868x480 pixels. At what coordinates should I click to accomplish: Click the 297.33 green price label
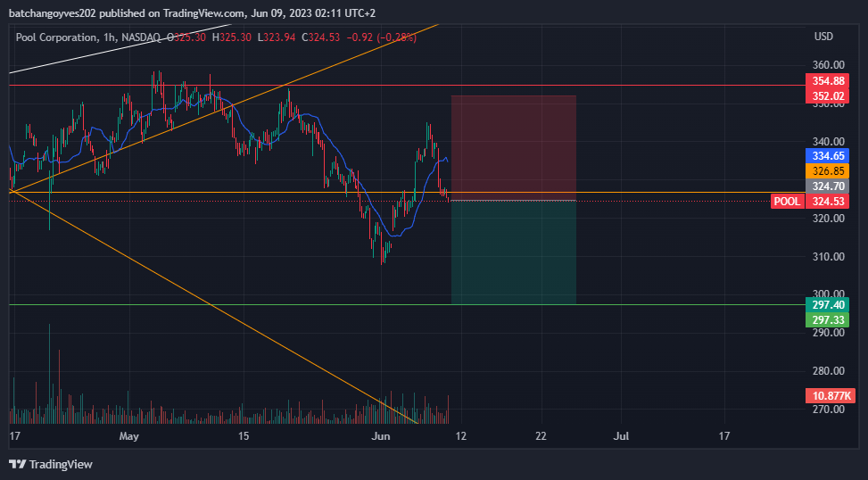coord(828,319)
